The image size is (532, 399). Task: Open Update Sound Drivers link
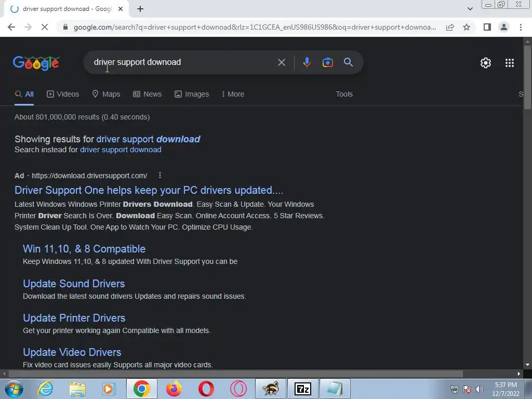[74, 284]
